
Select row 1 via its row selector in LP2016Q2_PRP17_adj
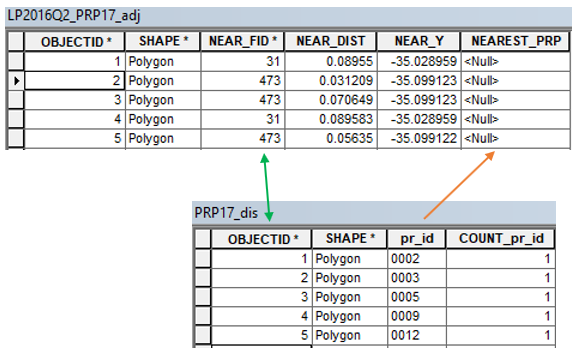(x=16, y=61)
